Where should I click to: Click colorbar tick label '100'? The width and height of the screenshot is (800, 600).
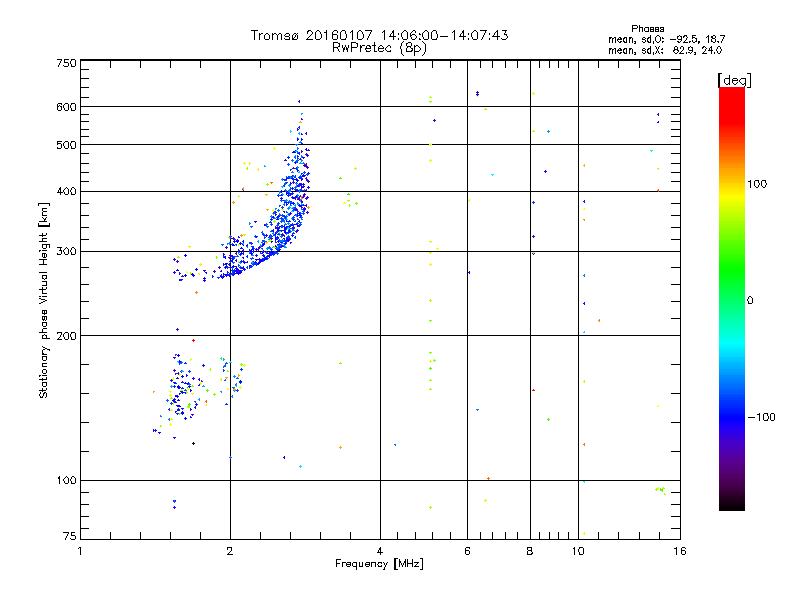click(757, 184)
